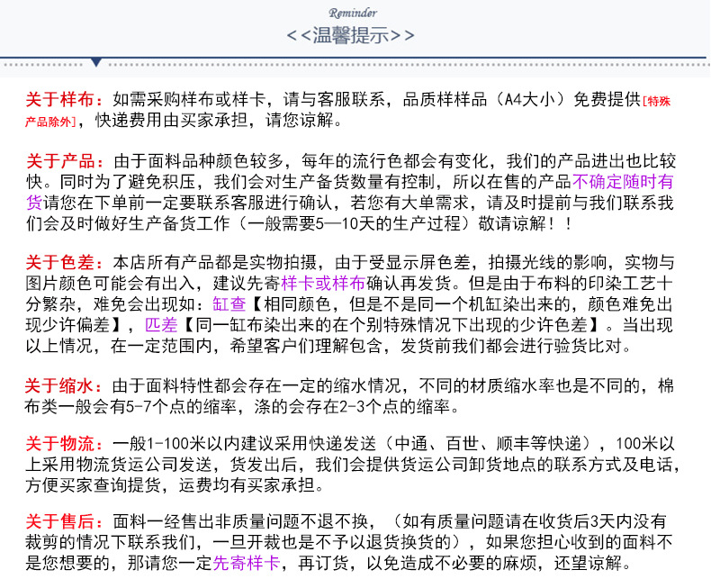Select the red label 关于色差

pos(60,263)
